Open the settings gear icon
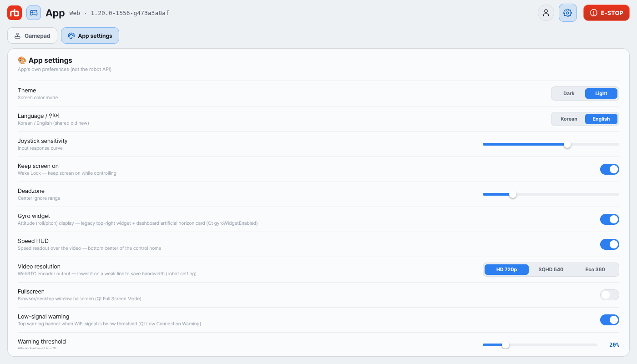 pos(567,13)
